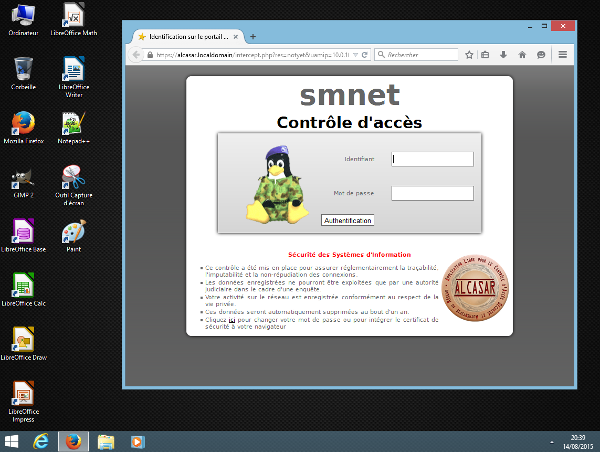This screenshot has width=600, height=452.
Task: Close the Identification tab
Action: click(236, 37)
